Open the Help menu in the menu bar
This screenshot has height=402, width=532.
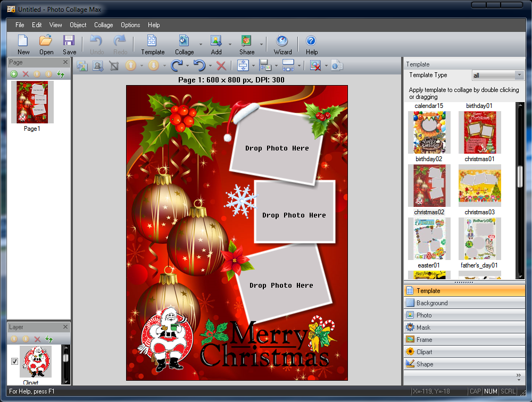pyautogui.click(x=154, y=25)
